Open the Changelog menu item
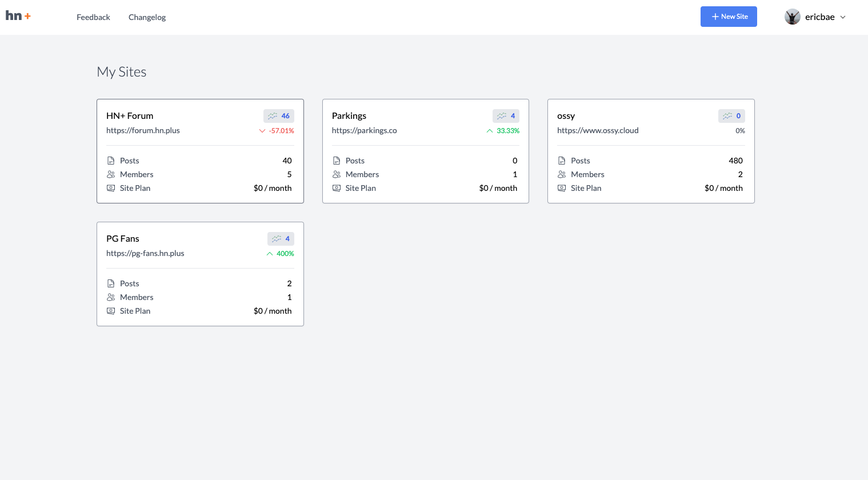This screenshot has width=868, height=480. point(147,17)
